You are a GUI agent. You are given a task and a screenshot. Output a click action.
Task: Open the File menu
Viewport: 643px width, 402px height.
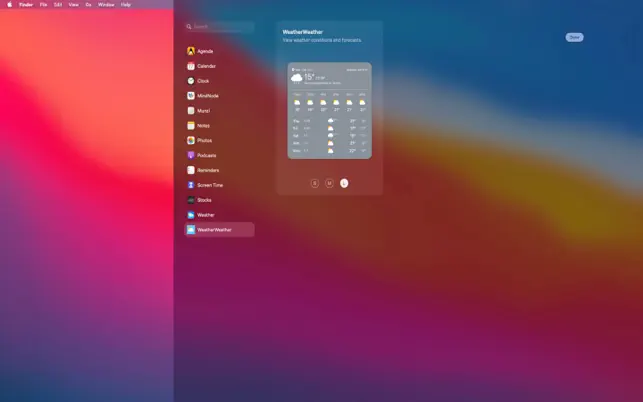point(43,4)
